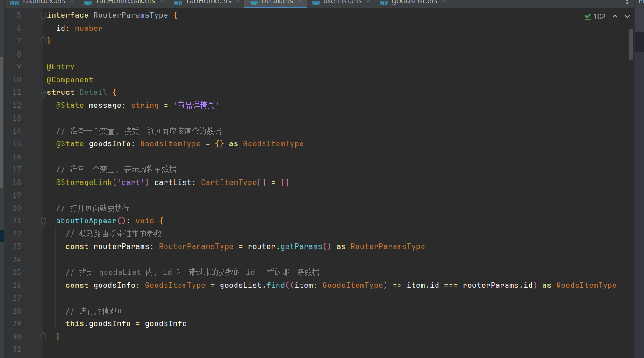Close the TabHome.bak.ets tab
Image resolution: width=644 pixels, height=358 pixels.
(x=162, y=2)
